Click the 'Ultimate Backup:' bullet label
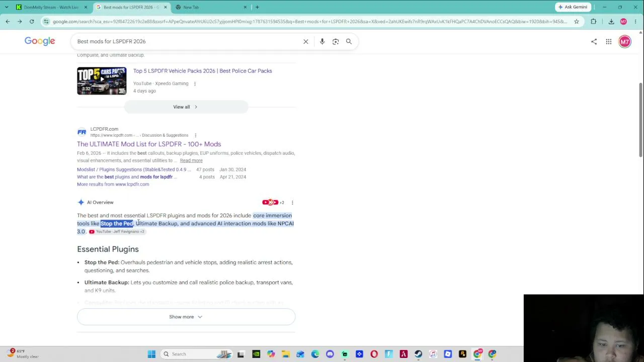 point(107,283)
